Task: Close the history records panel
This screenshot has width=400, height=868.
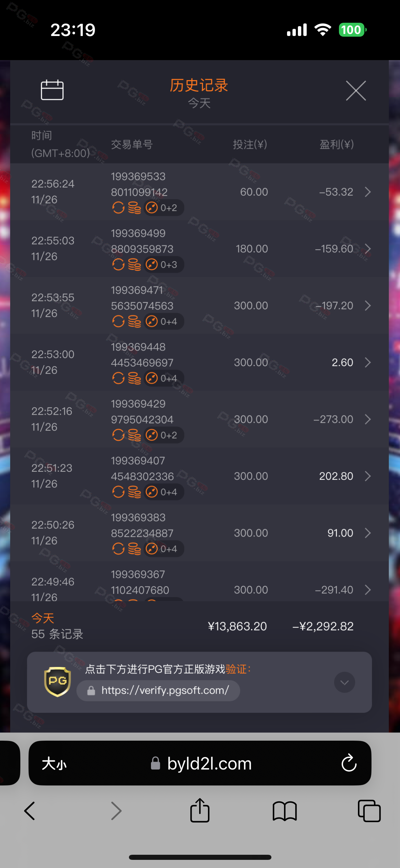Action: (356, 91)
